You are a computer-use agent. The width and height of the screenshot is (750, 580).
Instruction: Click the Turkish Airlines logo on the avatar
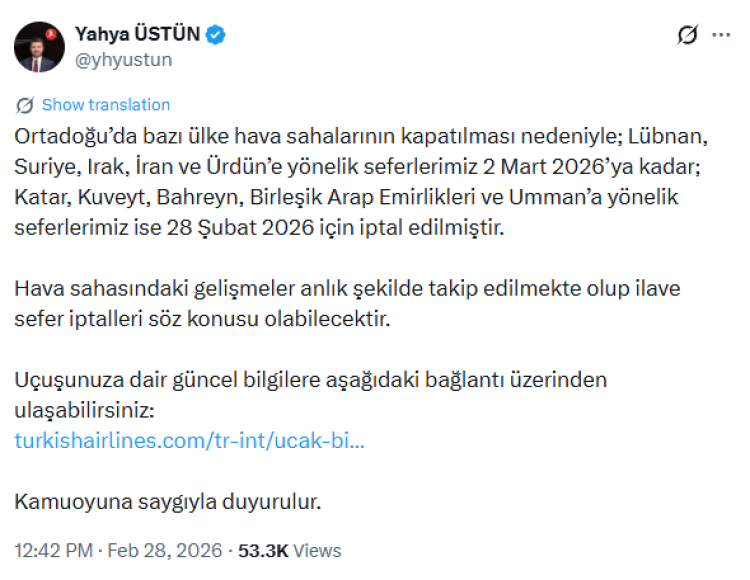coord(51,34)
